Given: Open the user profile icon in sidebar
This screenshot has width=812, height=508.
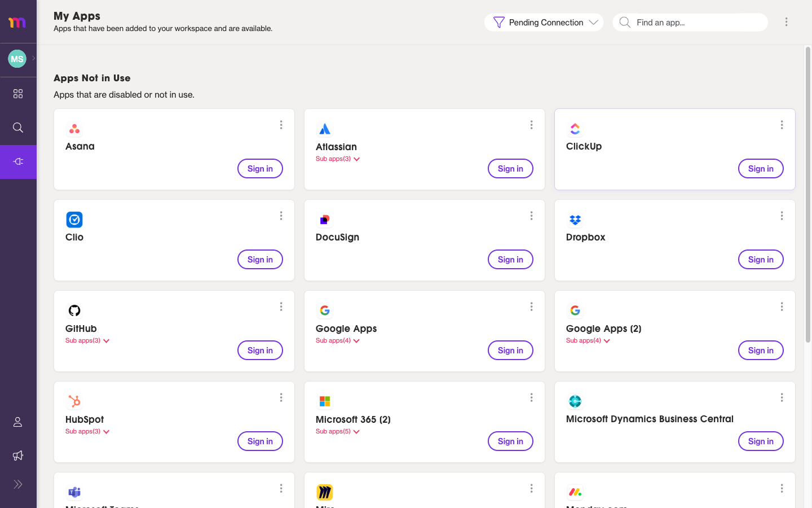Looking at the screenshot, I should click(x=18, y=422).
